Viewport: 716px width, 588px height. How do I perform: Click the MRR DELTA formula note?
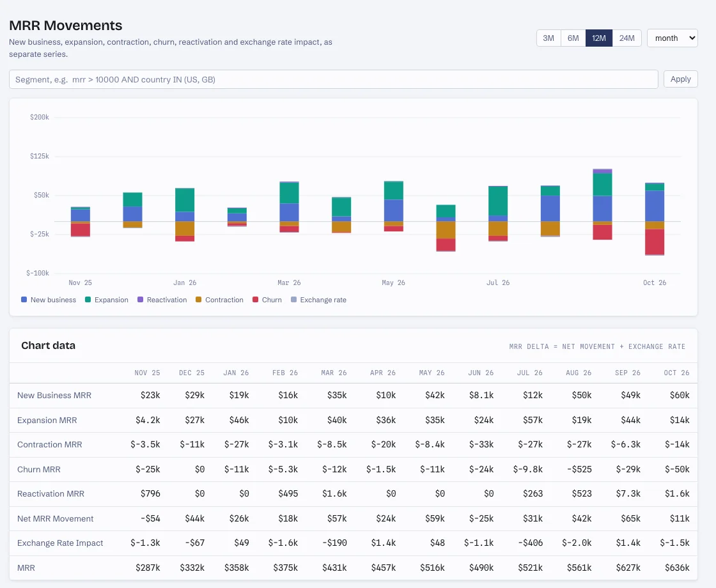pos(597,346)
